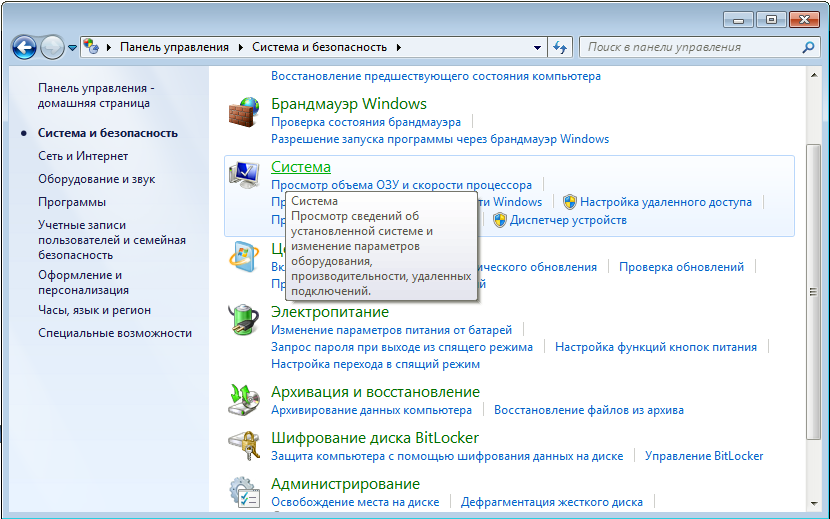Click Запрос пароля при выходе из спящего режима
The image size is (830, 519).
pyautogui.click(x=402, y=347)
